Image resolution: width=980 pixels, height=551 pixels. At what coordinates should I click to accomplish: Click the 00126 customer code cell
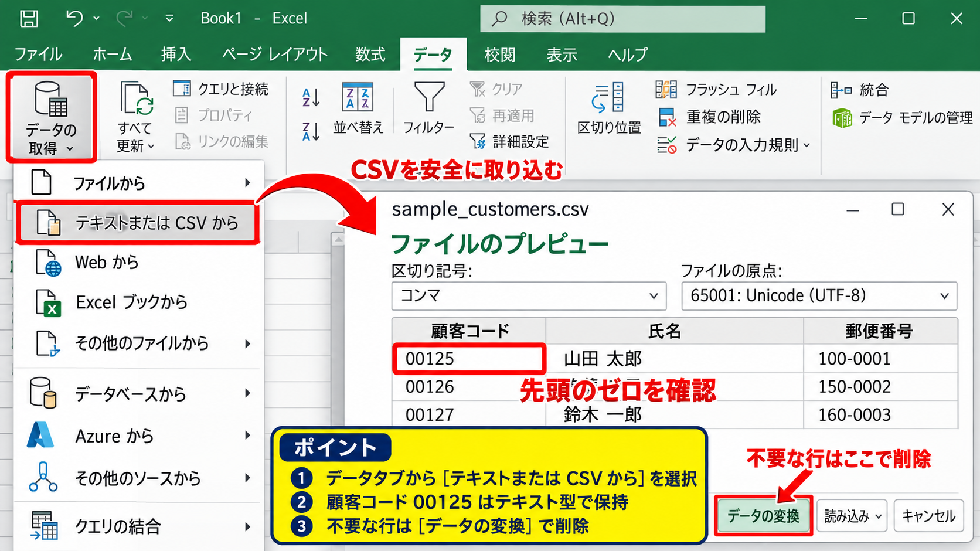469,387
